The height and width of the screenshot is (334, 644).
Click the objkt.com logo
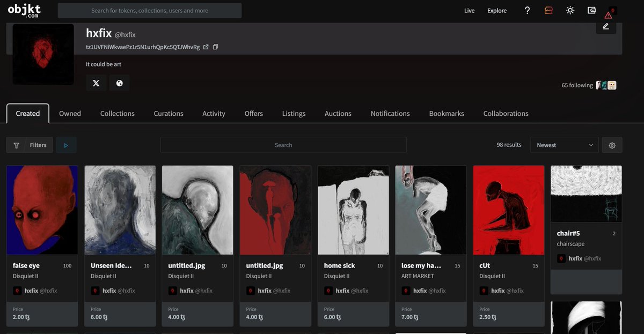pos(24,10)
